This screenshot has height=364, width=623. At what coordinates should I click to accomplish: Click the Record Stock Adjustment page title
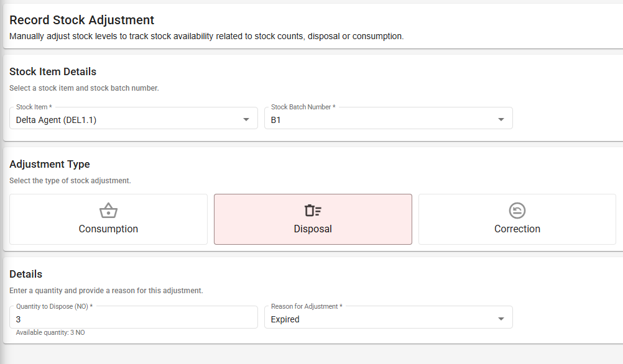coord(81,20)
